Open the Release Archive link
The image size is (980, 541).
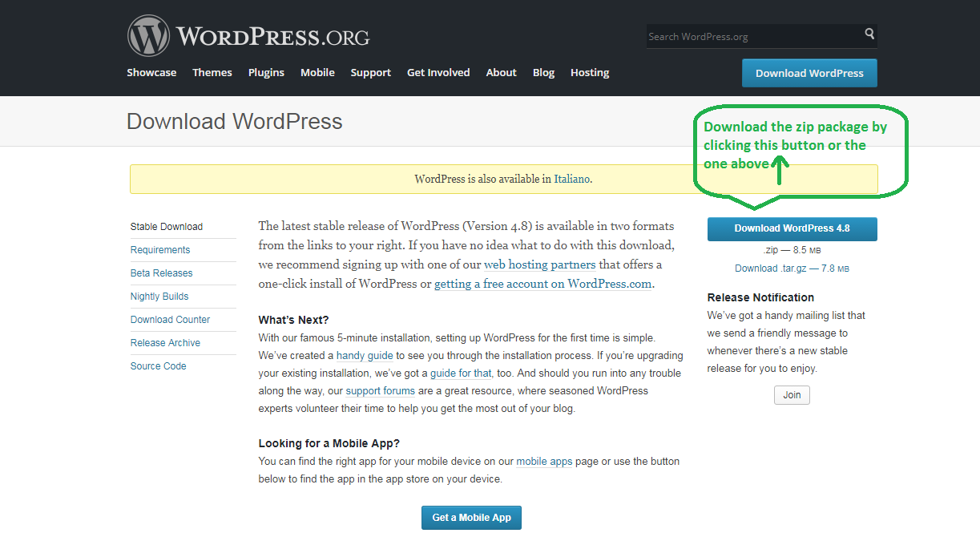pos(165,342)
